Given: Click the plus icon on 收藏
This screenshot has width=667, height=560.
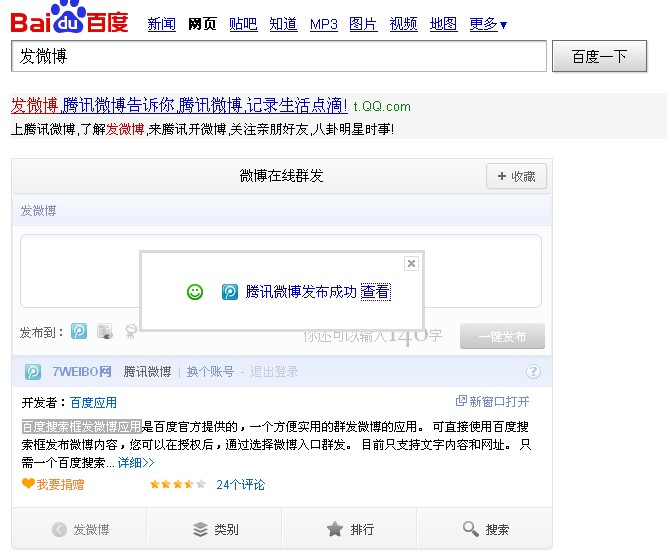Looking at the screenshot, I should pos(502,176).
